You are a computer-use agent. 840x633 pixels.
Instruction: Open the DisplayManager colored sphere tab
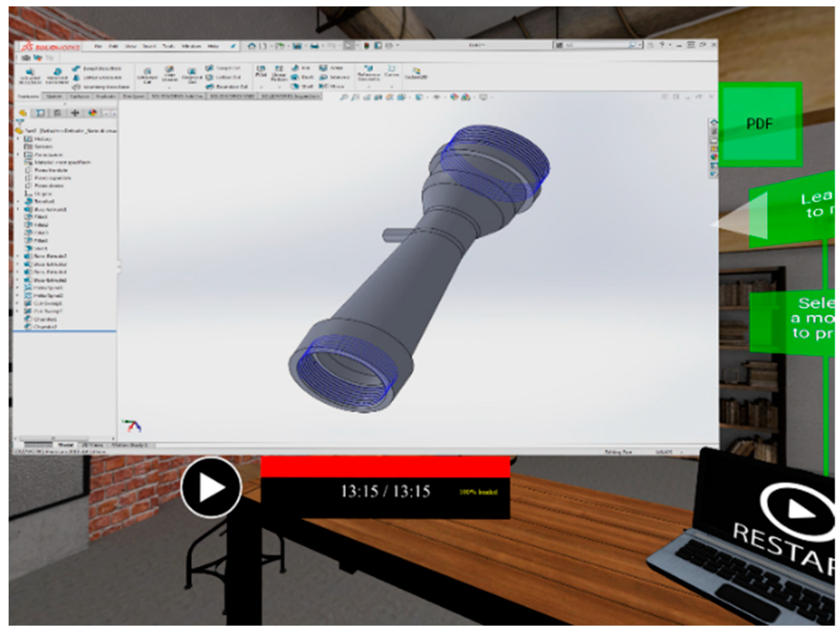(92, 113)
